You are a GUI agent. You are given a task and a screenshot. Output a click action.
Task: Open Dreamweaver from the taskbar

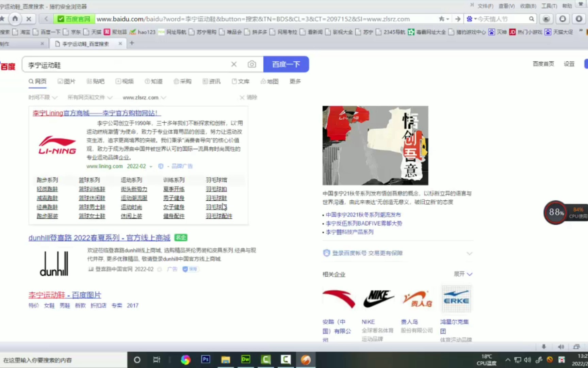click(246, 359)
